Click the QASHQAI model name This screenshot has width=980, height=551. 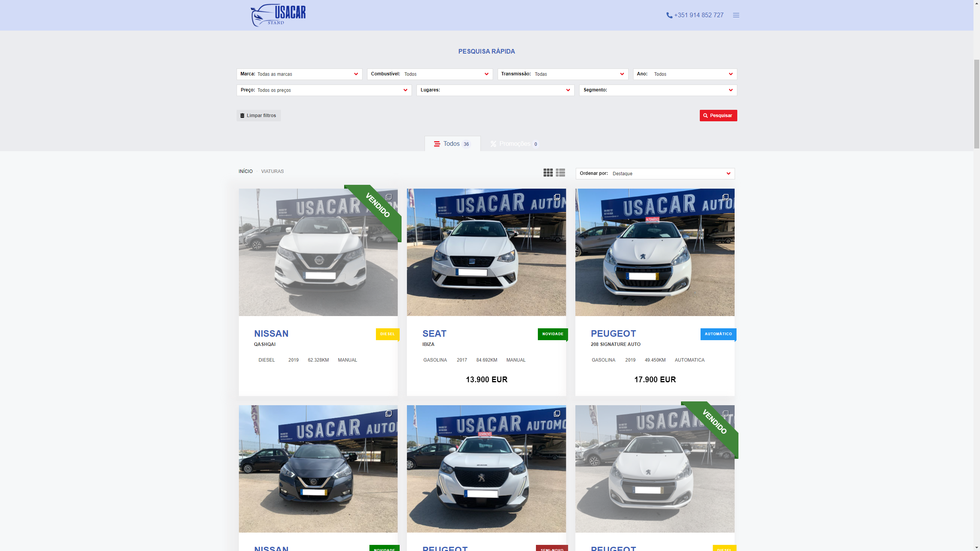[265, 344]
